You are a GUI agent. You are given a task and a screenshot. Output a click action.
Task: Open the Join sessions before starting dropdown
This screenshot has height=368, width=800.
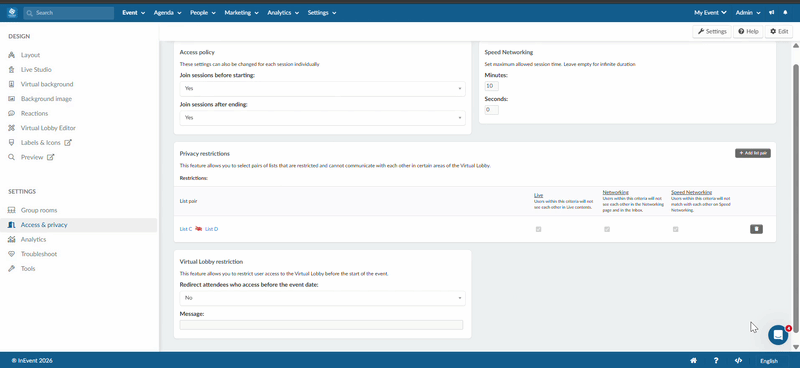(x=322, y=88)
